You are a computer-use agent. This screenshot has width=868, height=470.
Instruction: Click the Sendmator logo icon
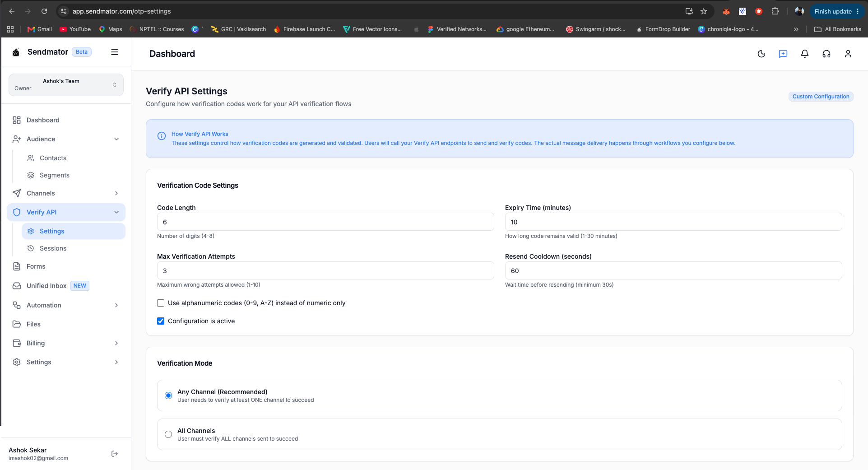[x=16, y=52]
